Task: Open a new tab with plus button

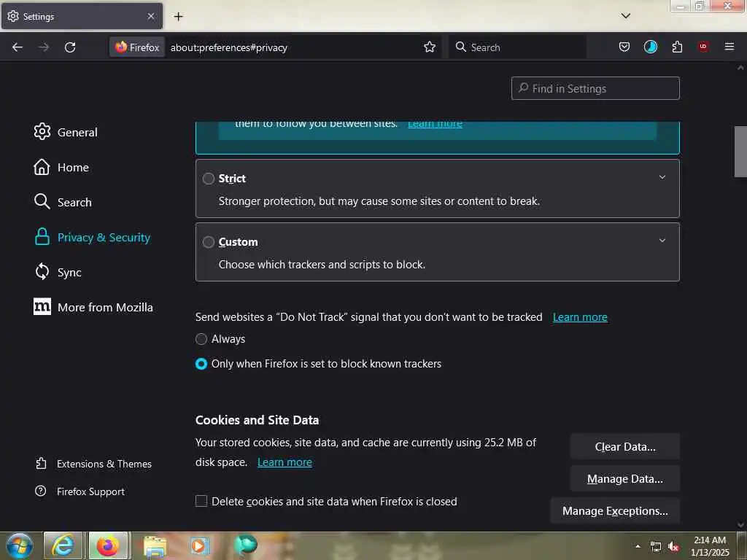Action: pos(178,17)
